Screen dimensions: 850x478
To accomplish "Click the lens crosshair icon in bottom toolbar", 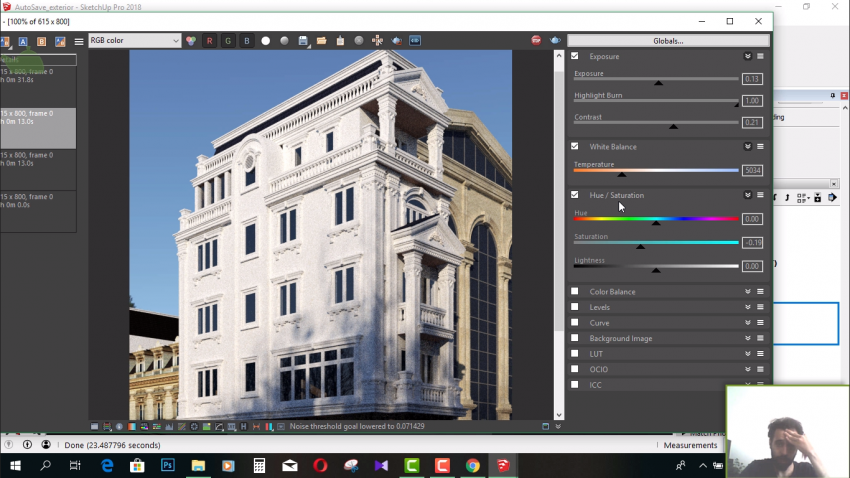I will tap(194, 427).
